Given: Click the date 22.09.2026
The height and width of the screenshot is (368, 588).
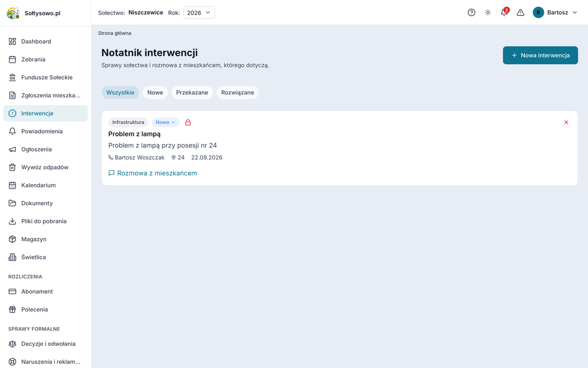Looking at the screenshot, I should 207,158.
